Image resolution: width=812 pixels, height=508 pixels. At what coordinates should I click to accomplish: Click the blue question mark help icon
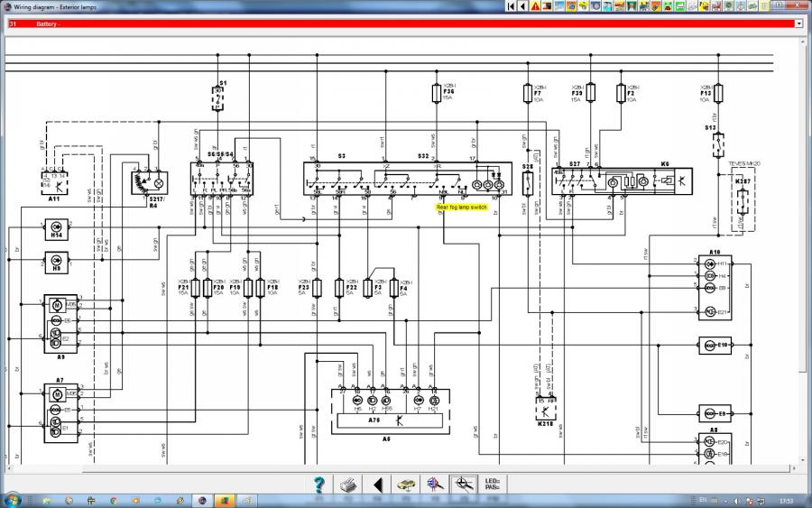pos(318,485)
